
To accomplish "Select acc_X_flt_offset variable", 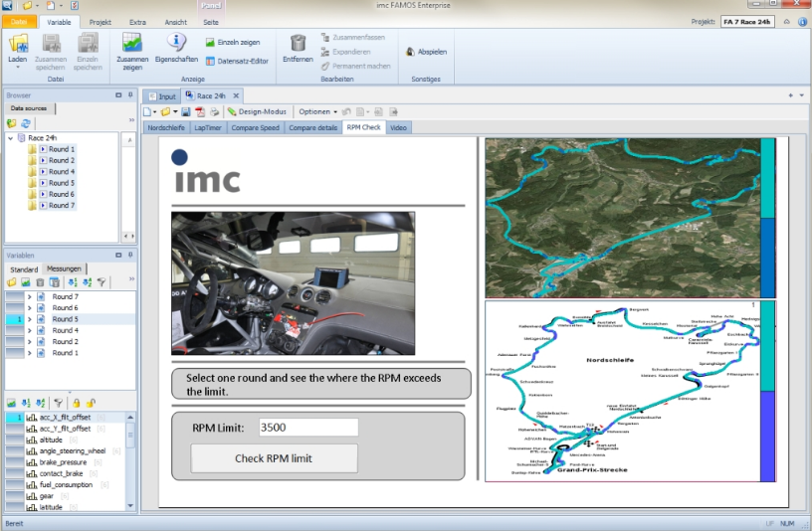I will click(x=66, y=418).
